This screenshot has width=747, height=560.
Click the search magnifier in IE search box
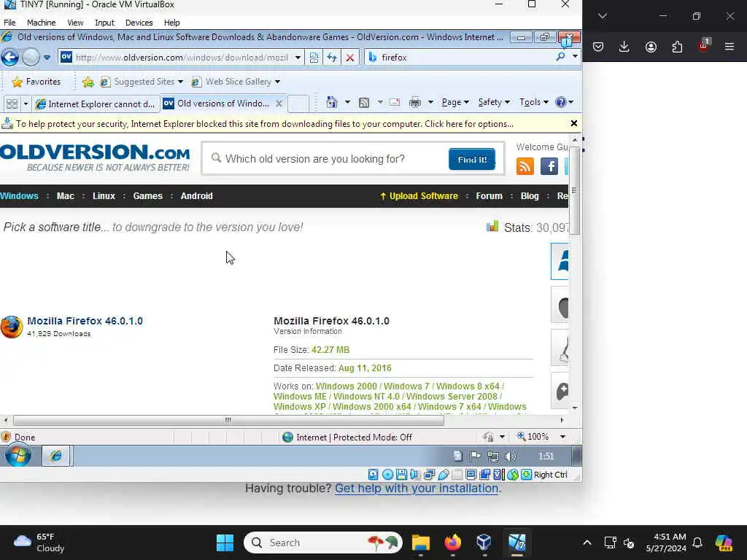(x=560, y=57)
